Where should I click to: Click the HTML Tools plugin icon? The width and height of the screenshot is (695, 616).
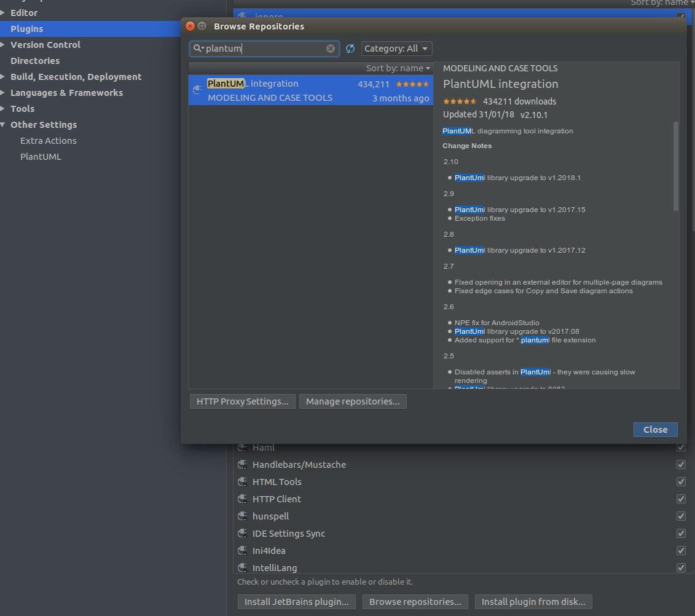point(242,481)
